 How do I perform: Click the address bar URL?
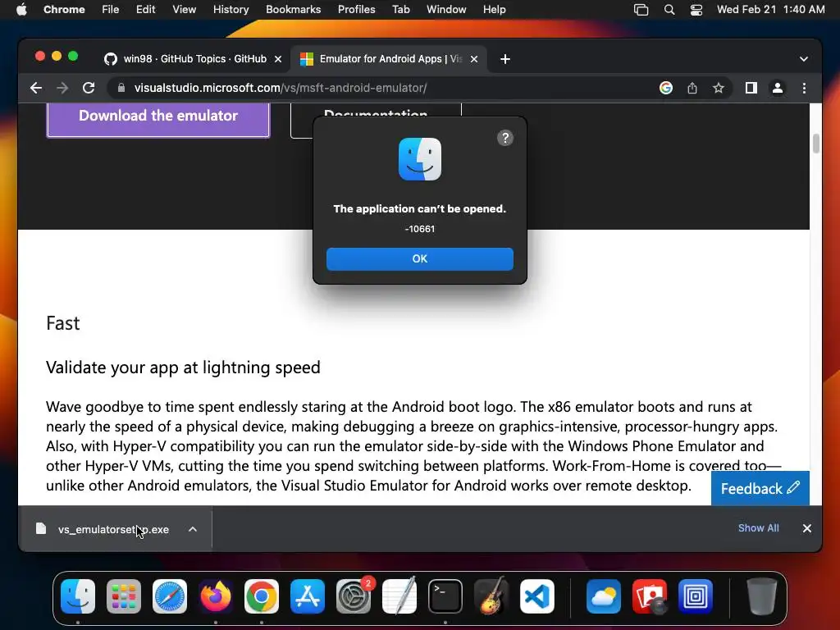coord(281,88)
